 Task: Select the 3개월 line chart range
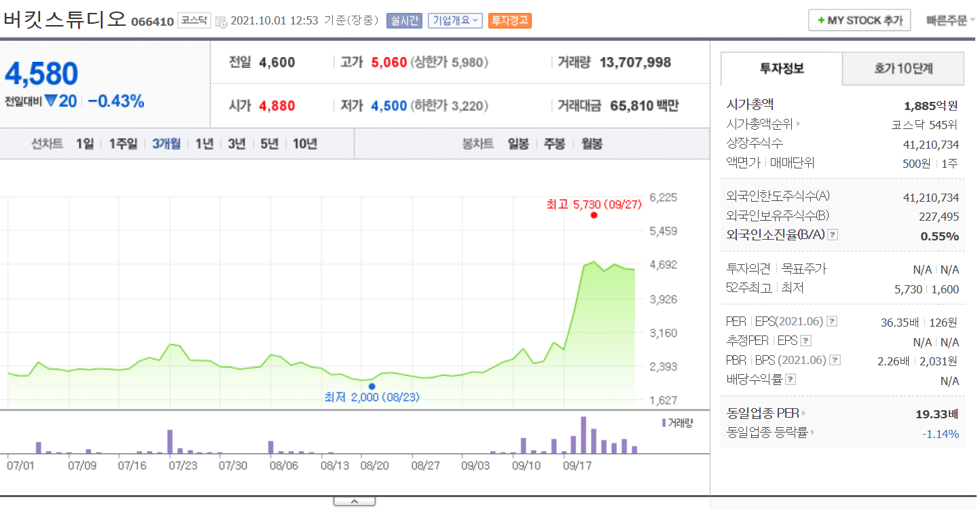click(166, 144)
